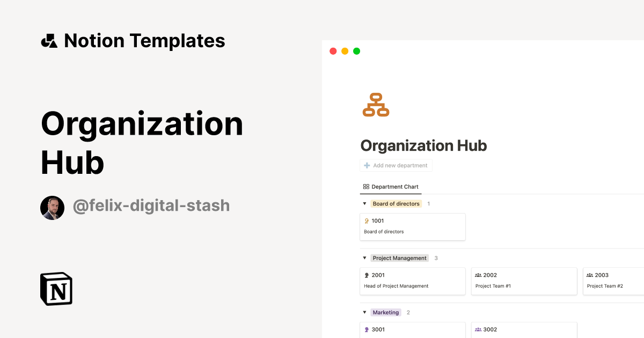Click the group icon beside 2003
The height and width of the screenshot is (338, 644).
point(591,275)
